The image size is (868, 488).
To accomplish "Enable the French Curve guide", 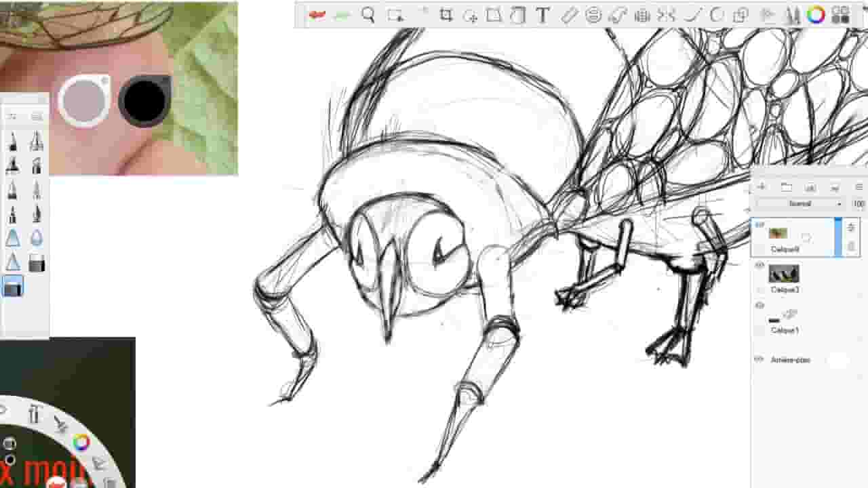I will pyautogui.click(x=617, y=15).
